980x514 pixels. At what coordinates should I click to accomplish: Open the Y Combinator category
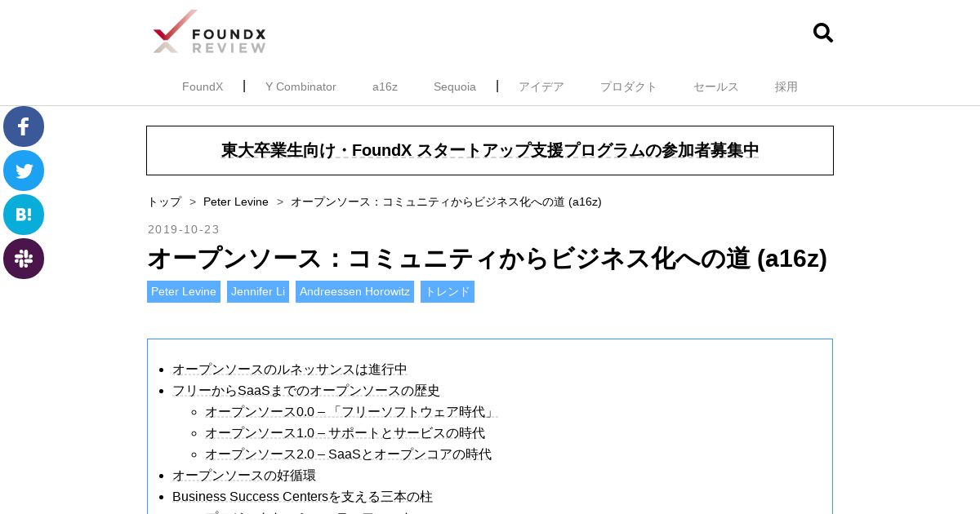(301, 86)
